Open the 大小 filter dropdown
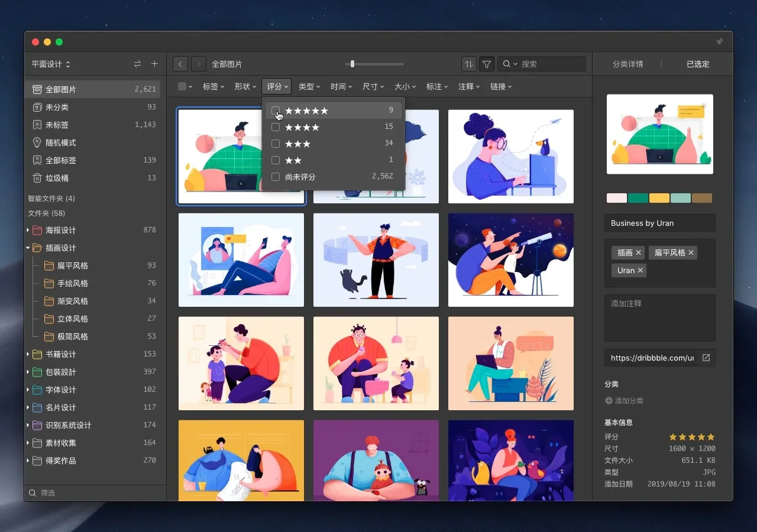This screenshot has height=532, width=757. pos(405,86)
